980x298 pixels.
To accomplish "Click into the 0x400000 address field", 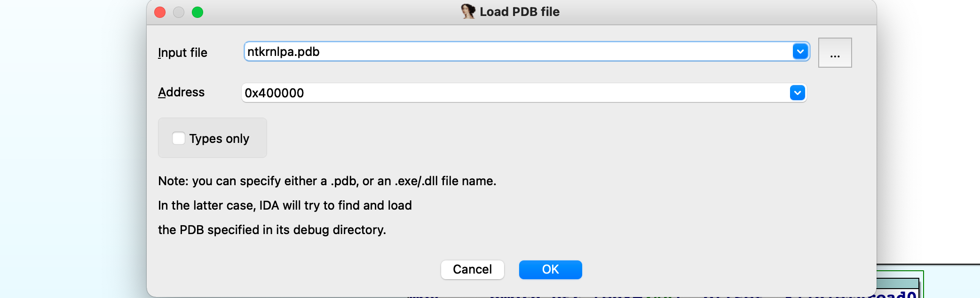I will click(515, 93).
